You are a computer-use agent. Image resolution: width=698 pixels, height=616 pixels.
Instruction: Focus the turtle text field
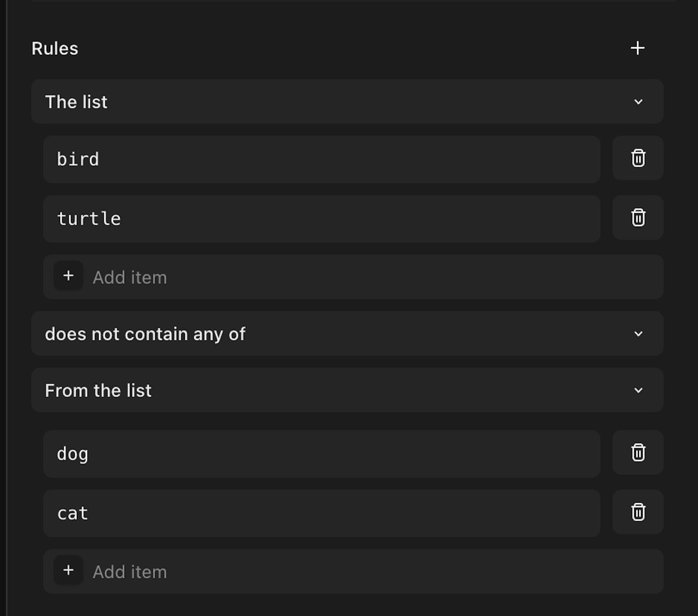point(321,219)
